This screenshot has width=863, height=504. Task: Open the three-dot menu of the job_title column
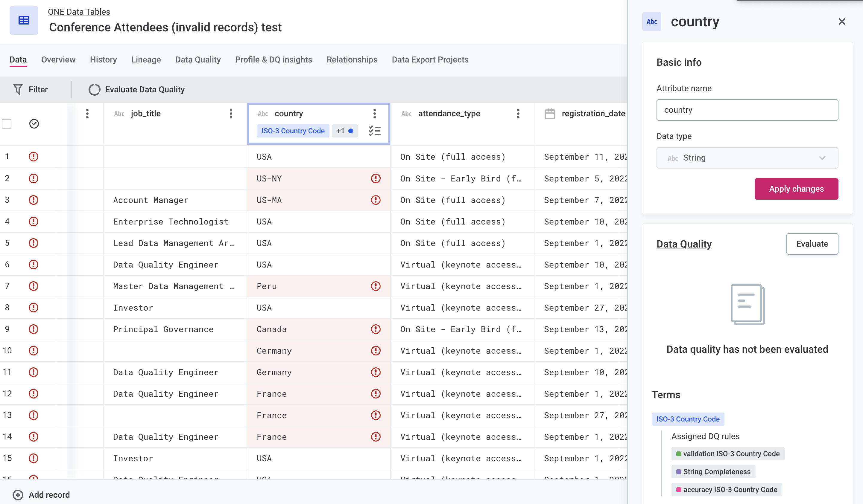pos(231,114)
